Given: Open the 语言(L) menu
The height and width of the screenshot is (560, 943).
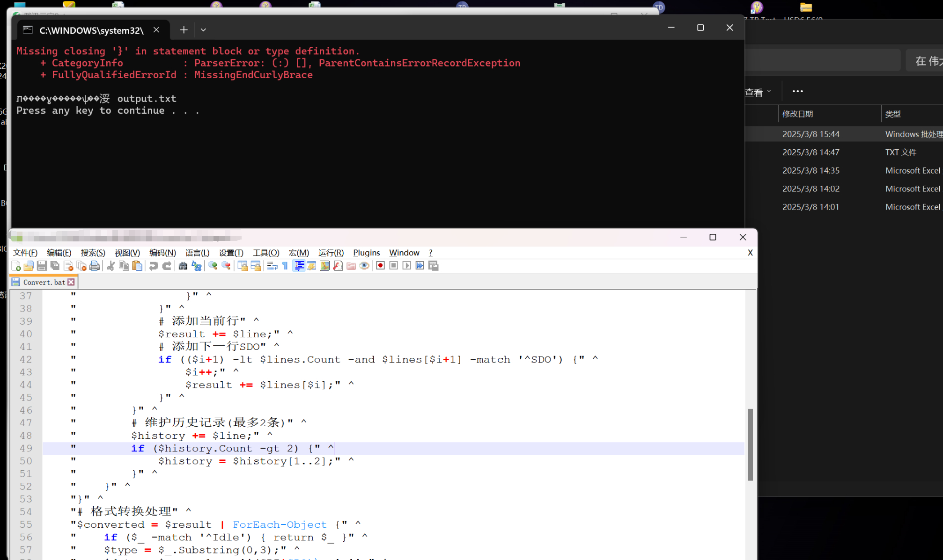Looking at the screenshot, I should coord(197,253).
